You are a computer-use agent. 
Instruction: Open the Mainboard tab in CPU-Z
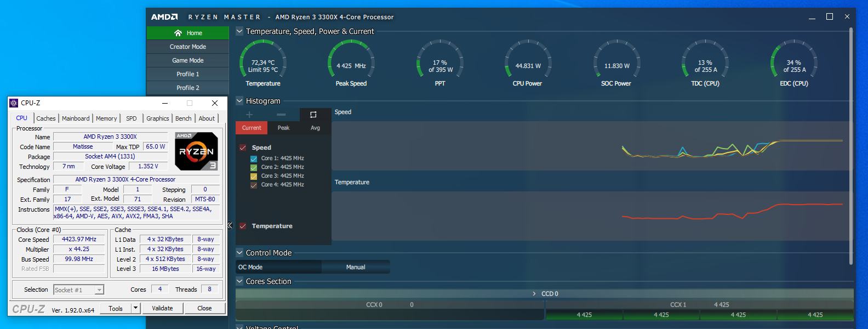[76, 118]
